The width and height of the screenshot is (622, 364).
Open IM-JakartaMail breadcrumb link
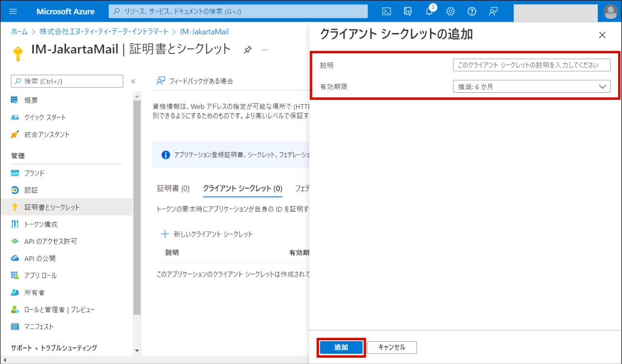click(205, 32)
